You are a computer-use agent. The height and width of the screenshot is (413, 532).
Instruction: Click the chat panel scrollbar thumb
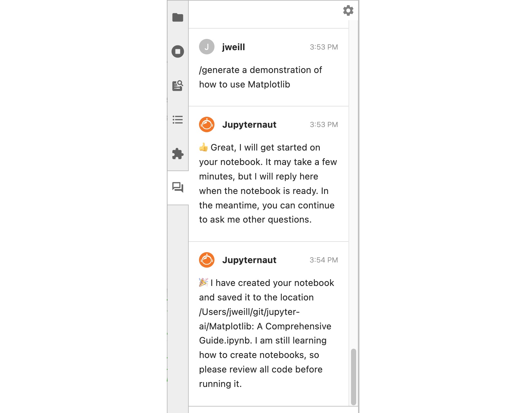tap(353, 376)
